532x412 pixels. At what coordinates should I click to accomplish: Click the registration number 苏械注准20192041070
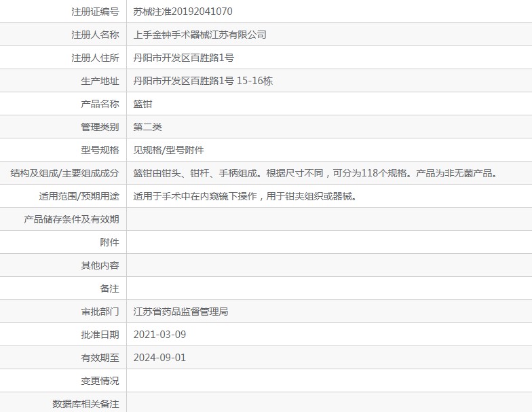183,12
